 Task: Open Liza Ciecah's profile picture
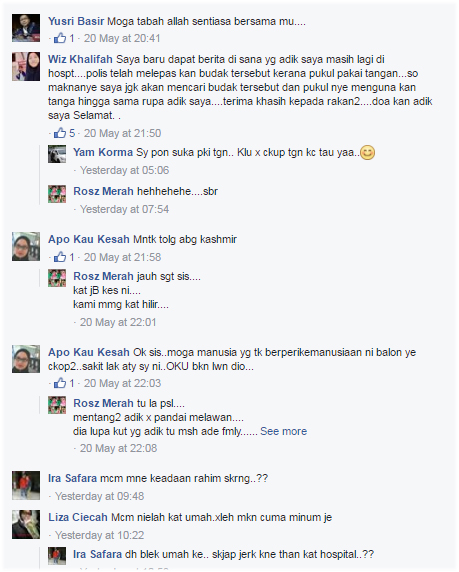[x=26, y=525]
